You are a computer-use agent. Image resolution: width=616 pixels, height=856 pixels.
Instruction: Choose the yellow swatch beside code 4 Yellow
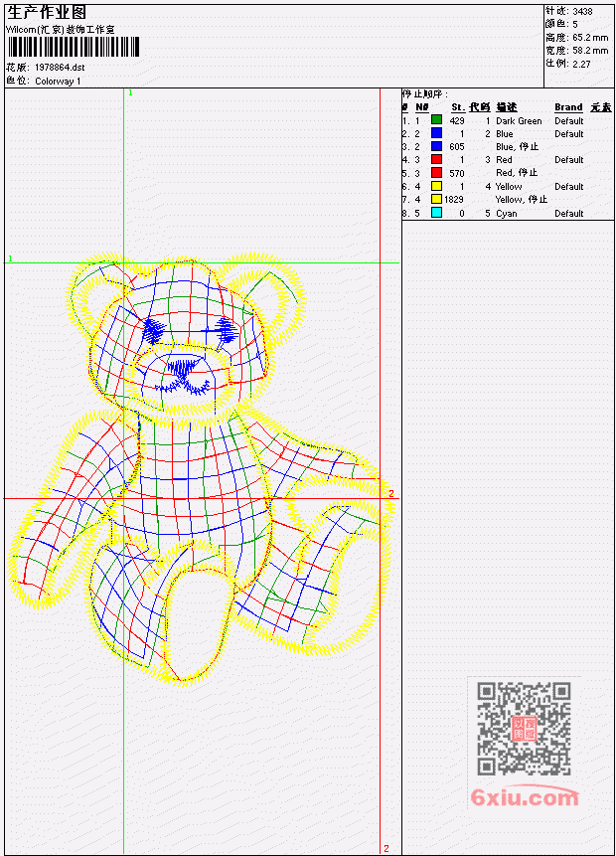(x=436, y=186)
